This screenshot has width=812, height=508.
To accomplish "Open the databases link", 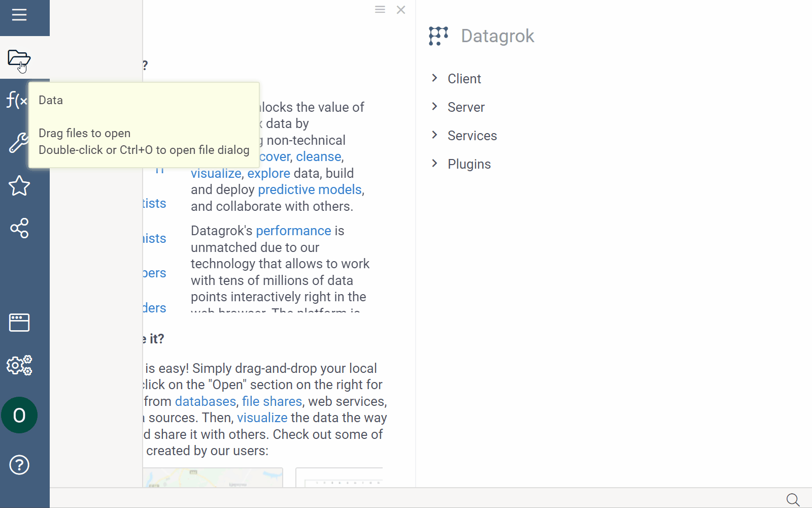I will (x=205, y=401).
